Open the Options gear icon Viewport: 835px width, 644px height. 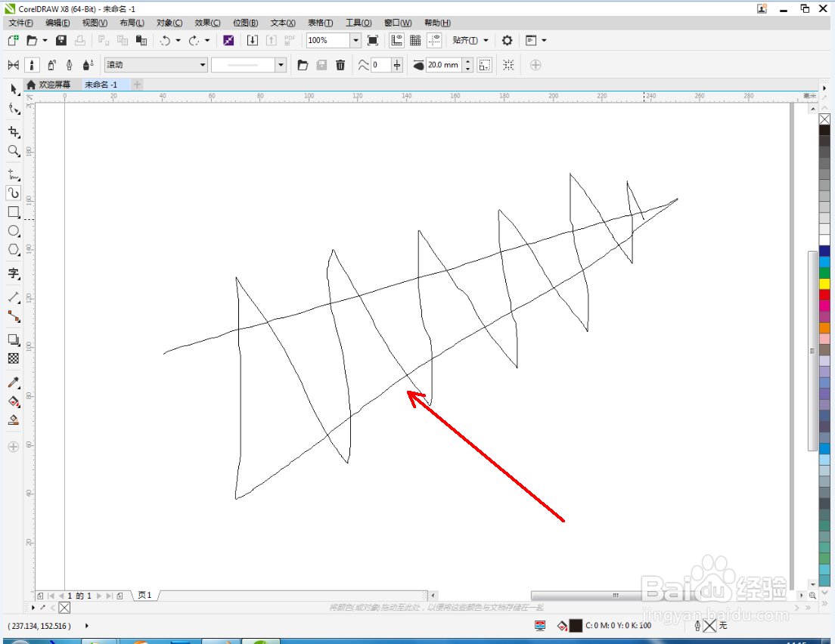(507, 41)
